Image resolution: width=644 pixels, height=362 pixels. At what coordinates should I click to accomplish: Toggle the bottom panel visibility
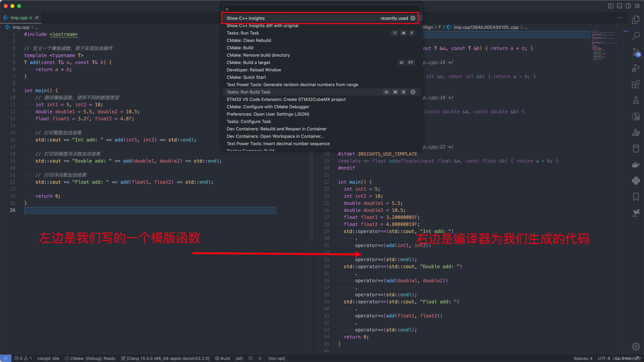pos(620,6)
